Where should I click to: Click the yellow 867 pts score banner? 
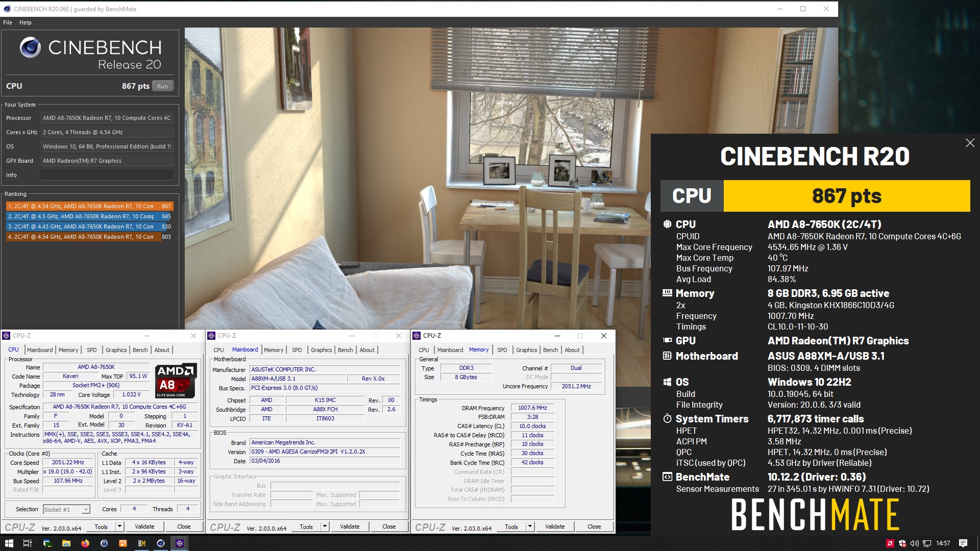pyautogui.click(x=847, y=196)
